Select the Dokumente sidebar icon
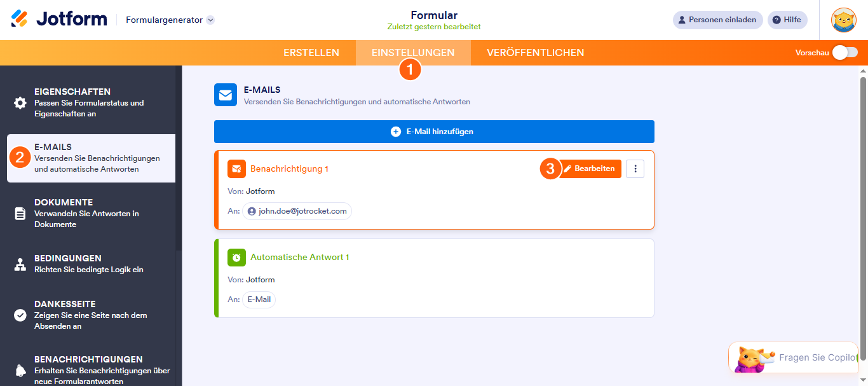Viewport: 868px width, 386px height. [20, 214]
